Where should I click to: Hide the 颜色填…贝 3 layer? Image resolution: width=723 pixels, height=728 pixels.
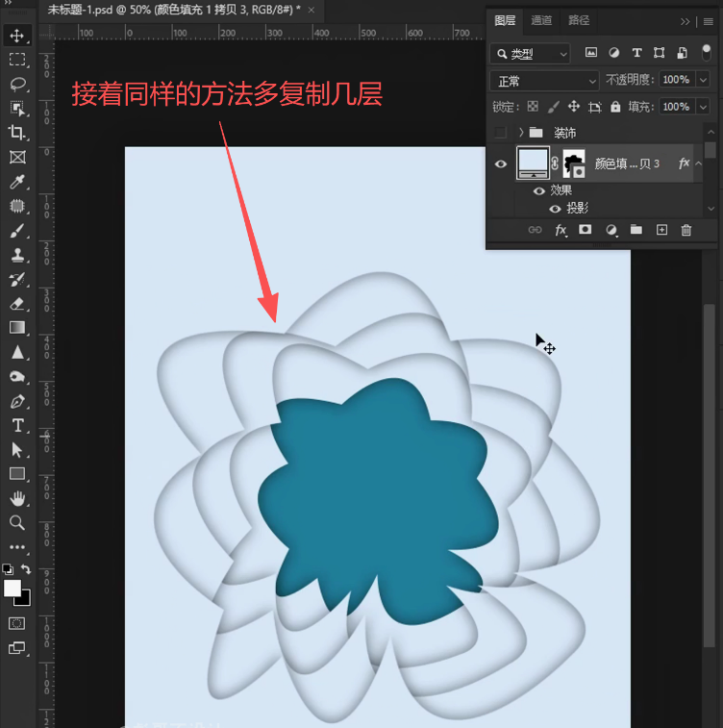[x=501, y=163]
